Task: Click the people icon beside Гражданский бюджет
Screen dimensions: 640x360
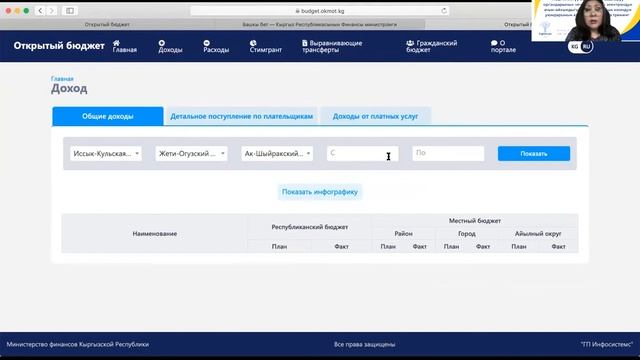Action: [410, 42]
